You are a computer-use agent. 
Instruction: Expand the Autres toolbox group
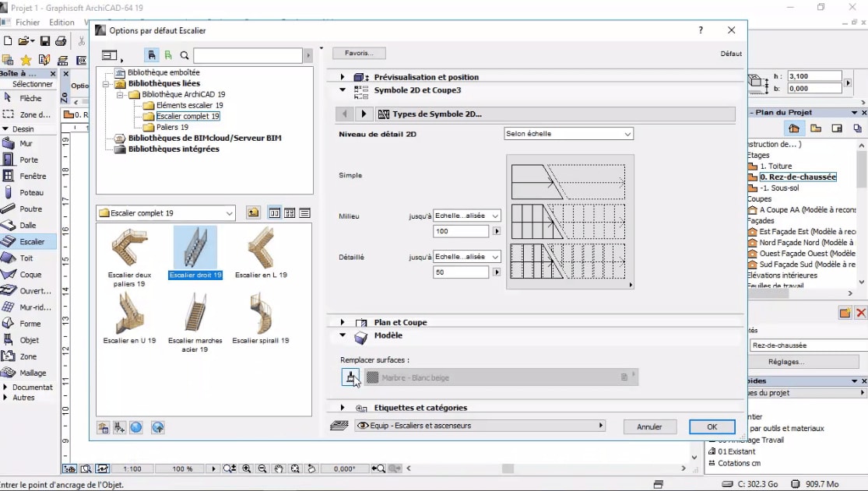tap(5, 398)
